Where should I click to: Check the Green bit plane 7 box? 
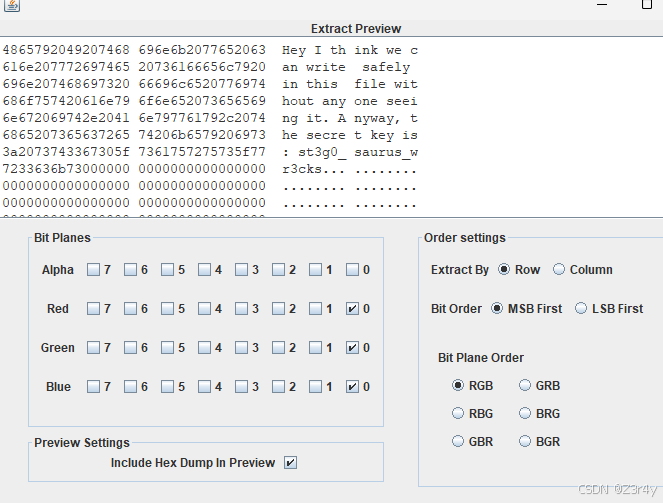coord(93,347)
